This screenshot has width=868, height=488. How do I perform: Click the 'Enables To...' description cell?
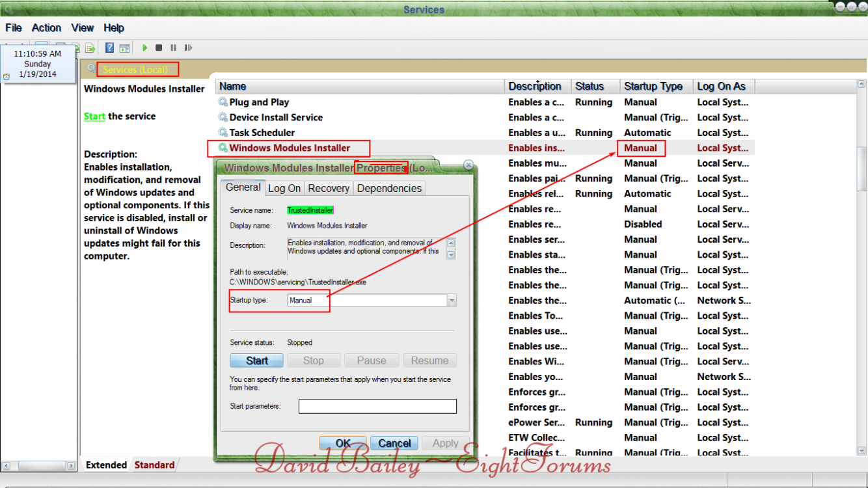(x=537, y=316)
